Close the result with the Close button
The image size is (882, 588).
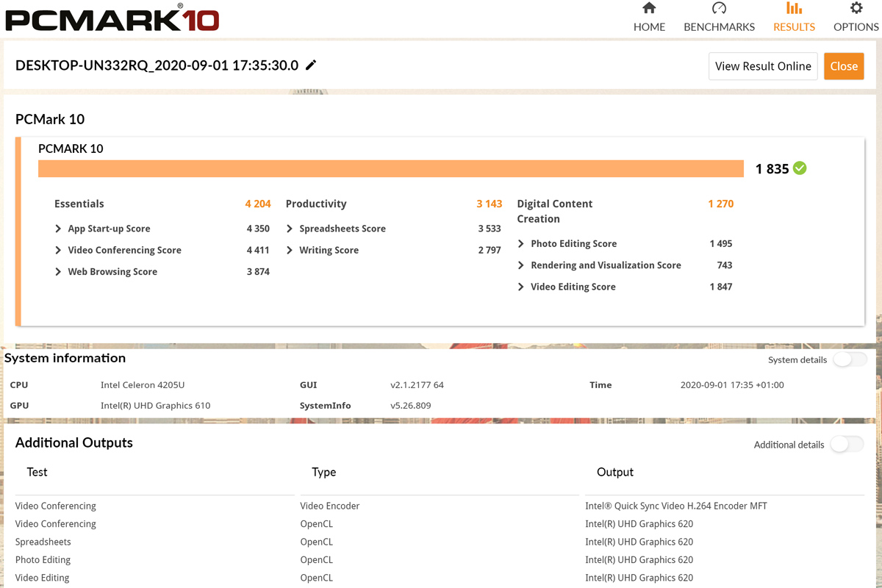(x=844, y=66)
